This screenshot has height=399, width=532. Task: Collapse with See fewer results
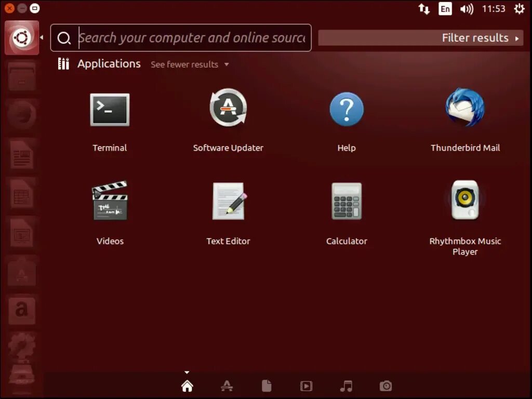(x=190, y=64)
